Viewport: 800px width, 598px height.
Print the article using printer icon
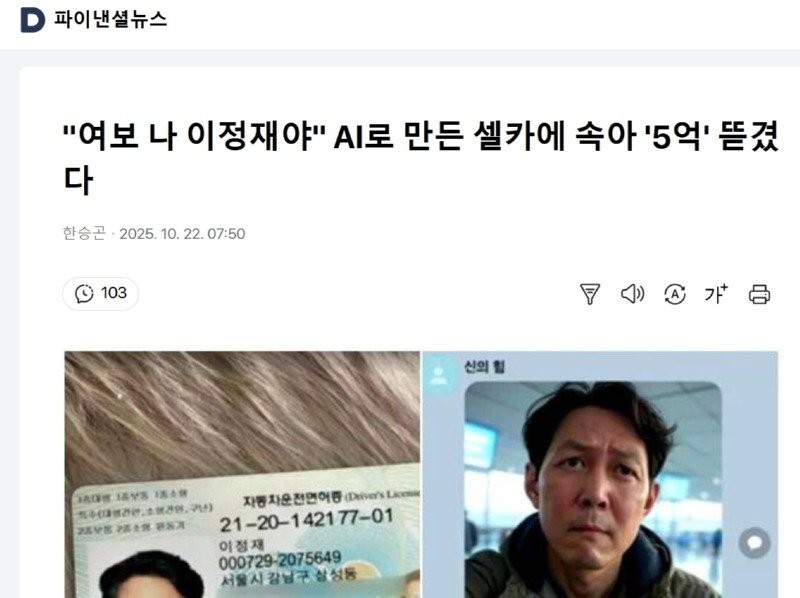point(759,294)
